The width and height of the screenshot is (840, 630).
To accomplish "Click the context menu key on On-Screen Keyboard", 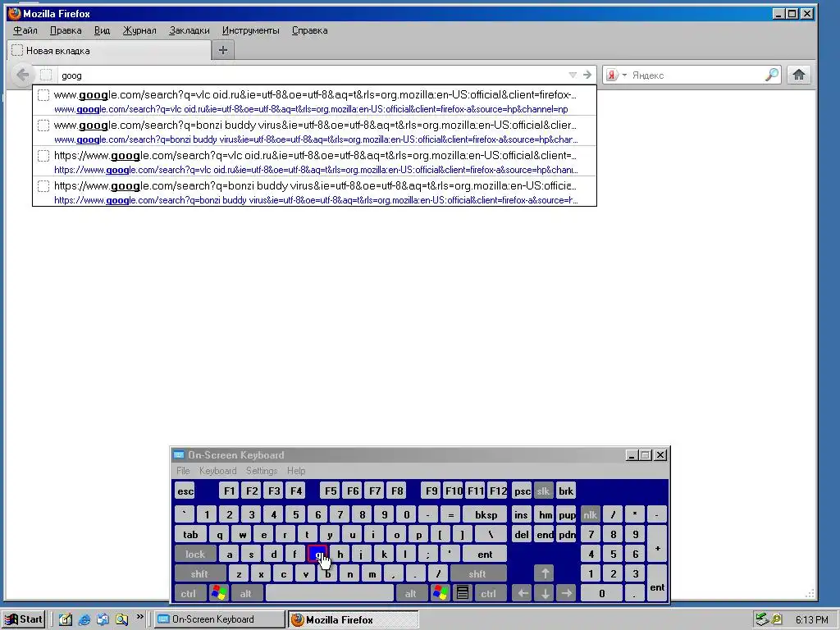I will (463, 593).
